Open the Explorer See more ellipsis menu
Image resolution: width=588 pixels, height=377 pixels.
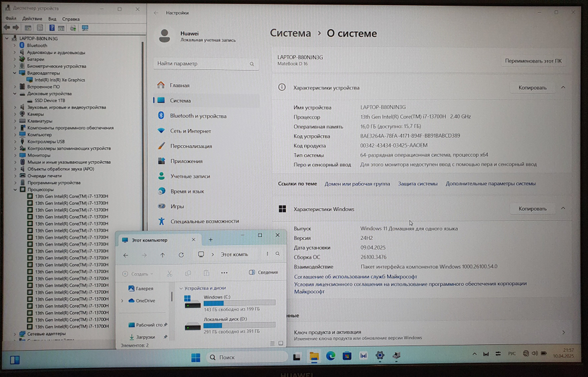pos(225,272)
